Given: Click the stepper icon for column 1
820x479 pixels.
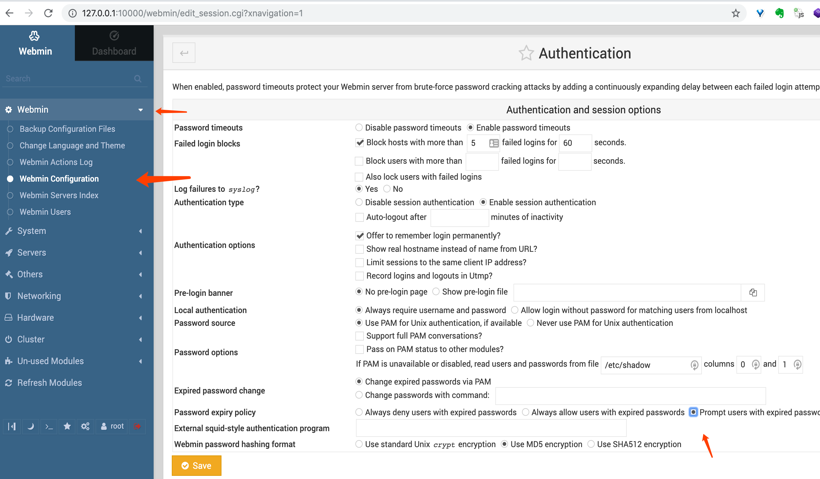Looking at the screenshot, I should (x=797, y=364).
